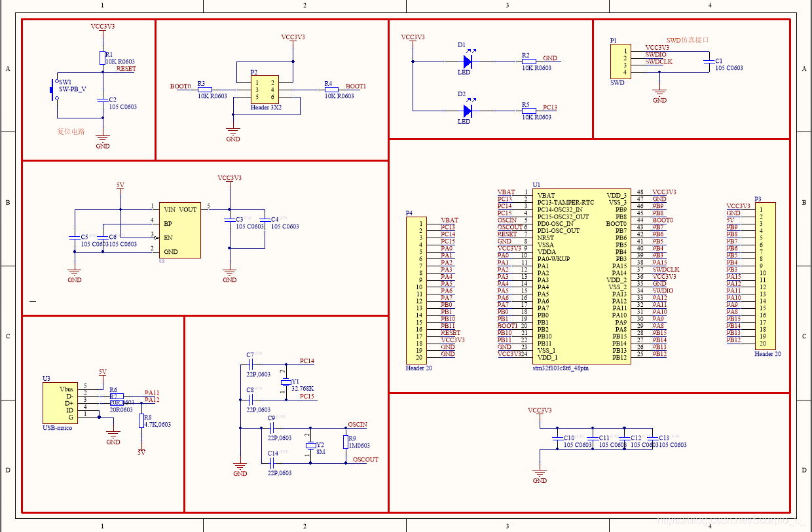Select the P4 Header 20 connector body
Screen dimensions: 812x532
pos(415,291)
